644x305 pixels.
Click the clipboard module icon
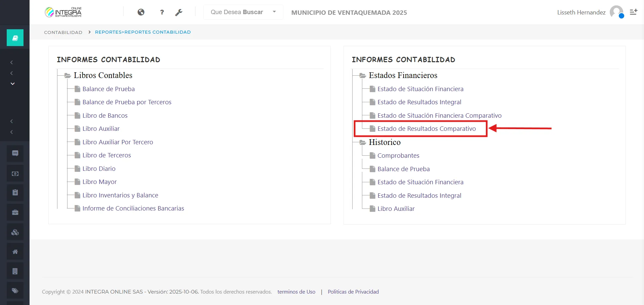(x=15, y=193)
